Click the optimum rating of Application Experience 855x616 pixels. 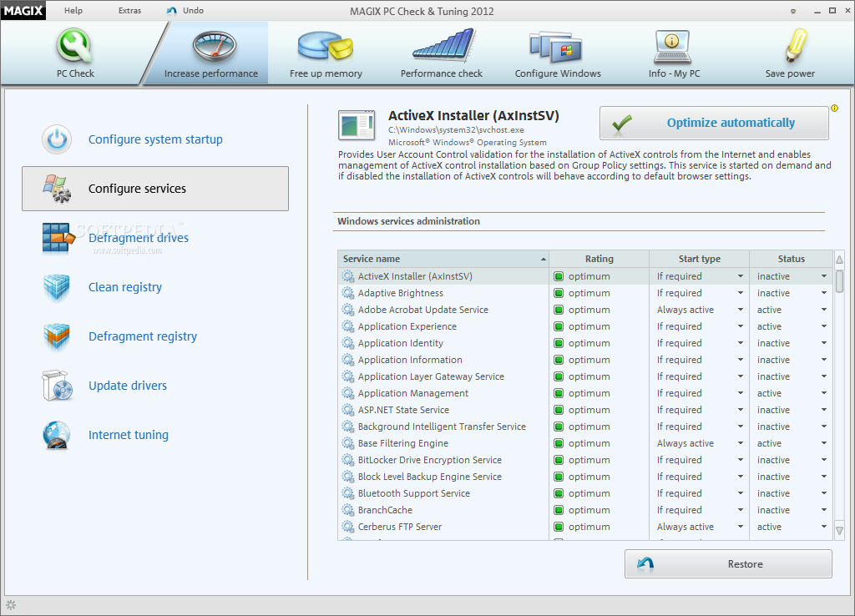coord(589,326)
